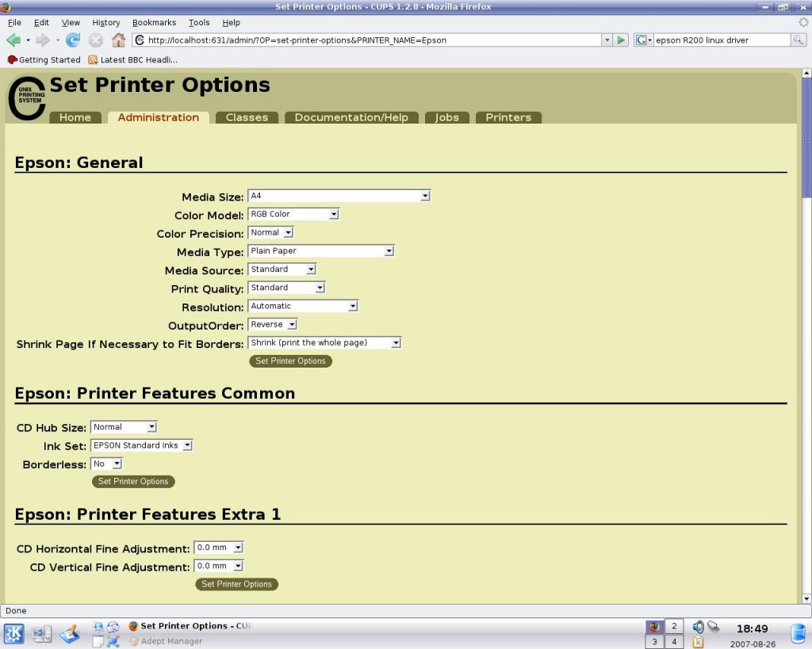The width and height of the screenshot is (812, 649).
Task: Select the Administration tab
Action: click(159, 117)
